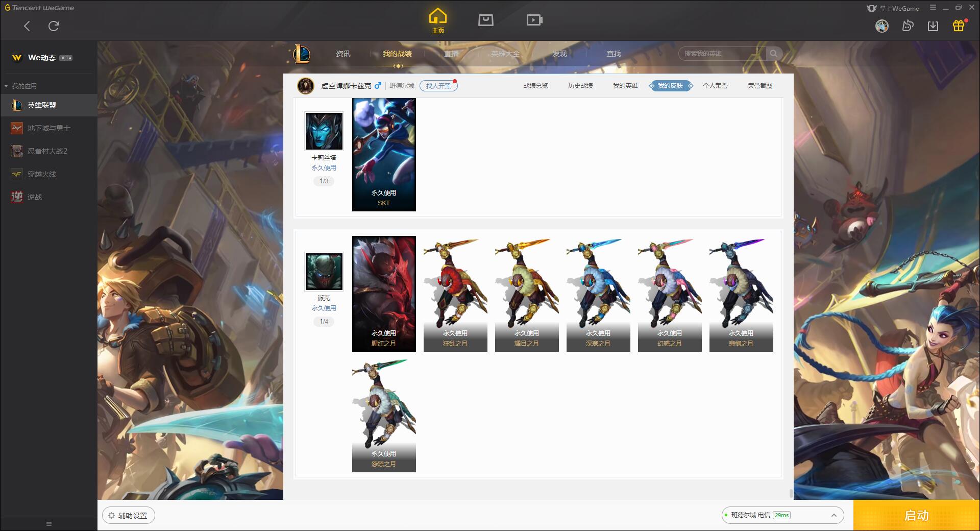The width and height of the screenshot is (980, 531).
Task: Open 狂乱之月 chroma card
Action: pos(455,294)
